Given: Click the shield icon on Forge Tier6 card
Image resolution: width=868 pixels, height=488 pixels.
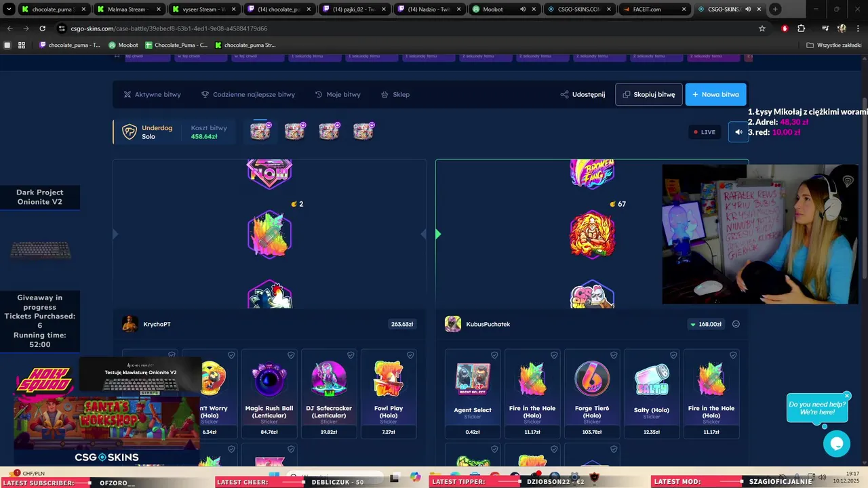Looking at the screenshot, I should 614,355.
